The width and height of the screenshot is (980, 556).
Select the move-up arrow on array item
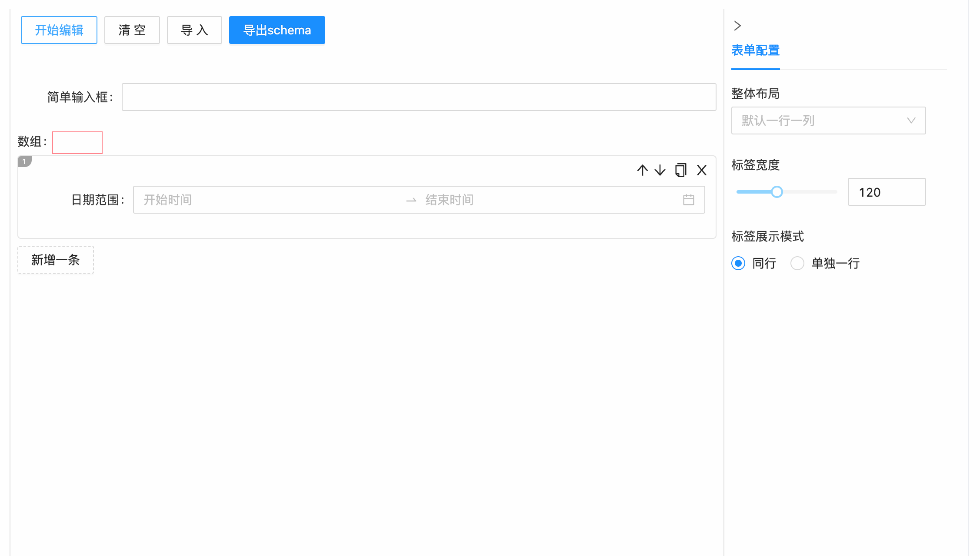(x=643, y=170)
